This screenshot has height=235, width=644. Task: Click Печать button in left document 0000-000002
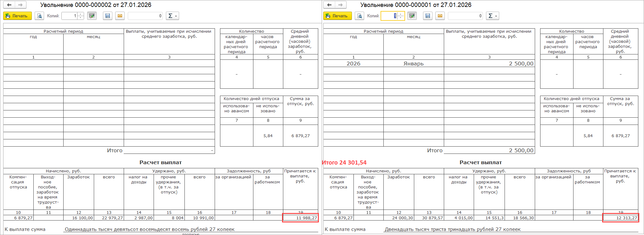(x=17, y=16)
